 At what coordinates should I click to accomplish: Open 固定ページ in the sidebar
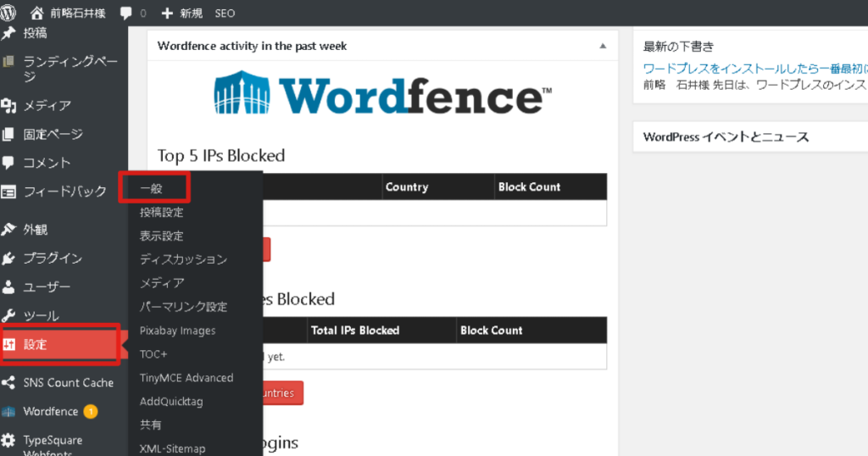click(x=53, y=134)
